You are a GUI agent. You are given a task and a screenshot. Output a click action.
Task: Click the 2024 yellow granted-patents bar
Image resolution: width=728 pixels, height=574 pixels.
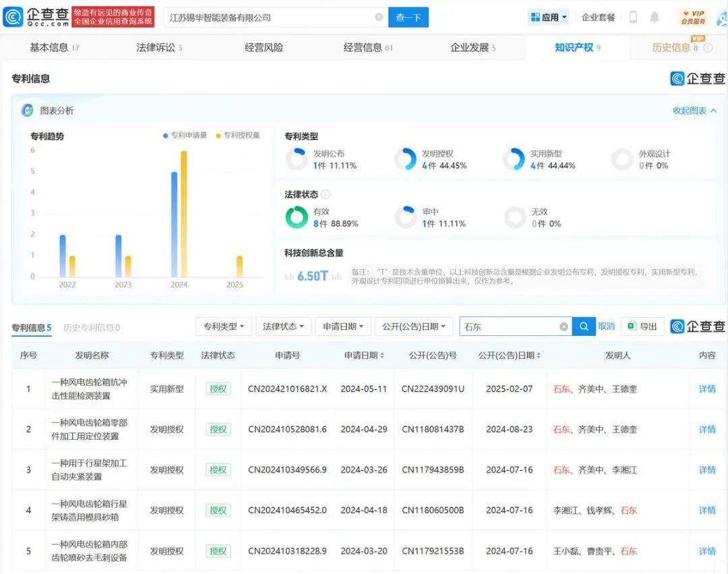click(x=183, y=214)
